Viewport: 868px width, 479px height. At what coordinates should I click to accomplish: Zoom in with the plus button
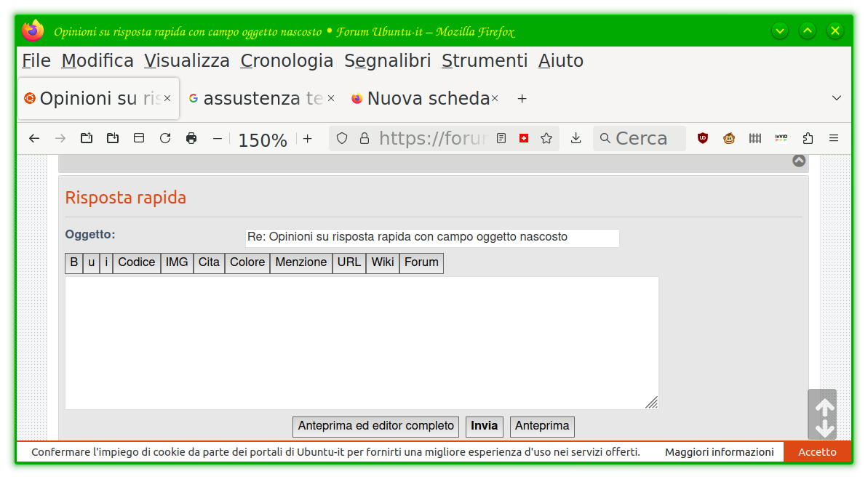(x=308, y=138)
